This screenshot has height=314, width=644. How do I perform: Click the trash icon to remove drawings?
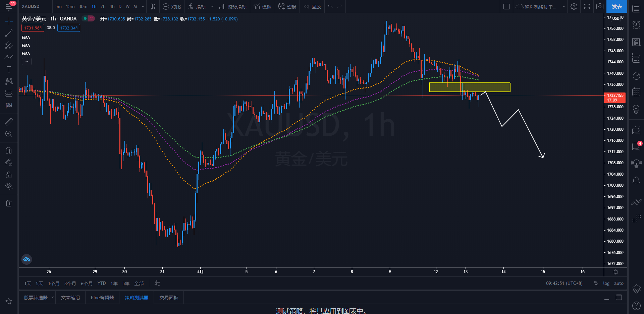coord(9,203)
